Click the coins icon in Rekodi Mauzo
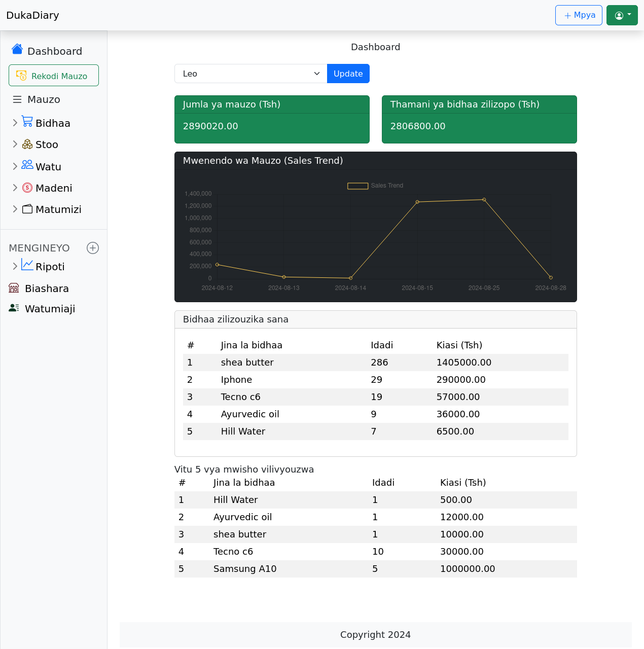Screen dimensions: 644x649 (21, 76)
